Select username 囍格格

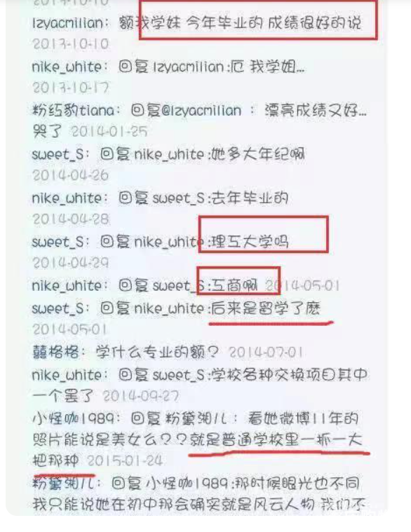tap(56, 352)
